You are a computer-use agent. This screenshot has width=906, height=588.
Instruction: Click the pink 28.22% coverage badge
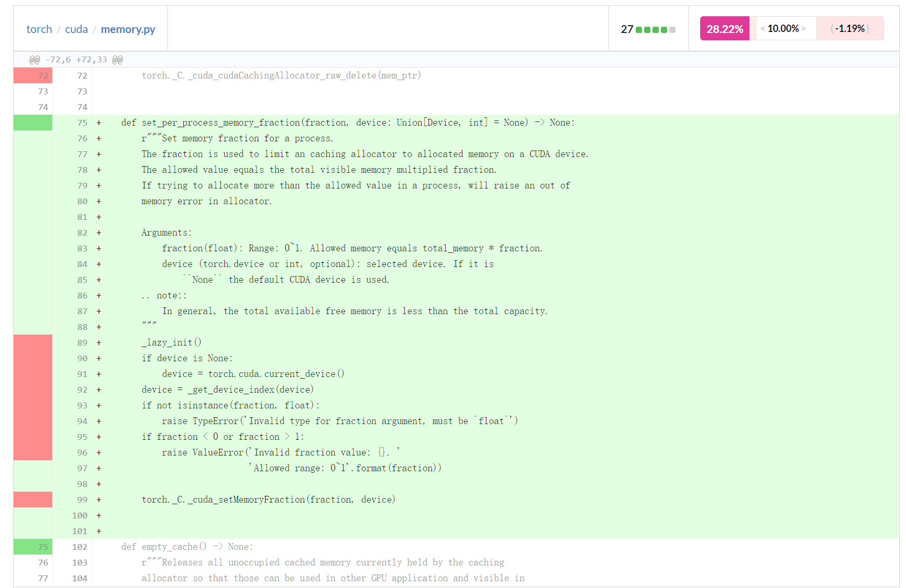724,28
